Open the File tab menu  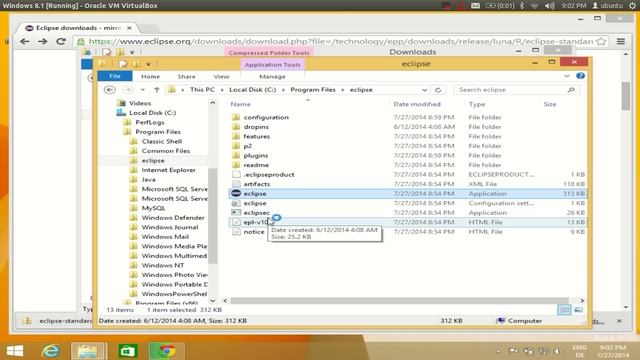(x=115, y=76)
